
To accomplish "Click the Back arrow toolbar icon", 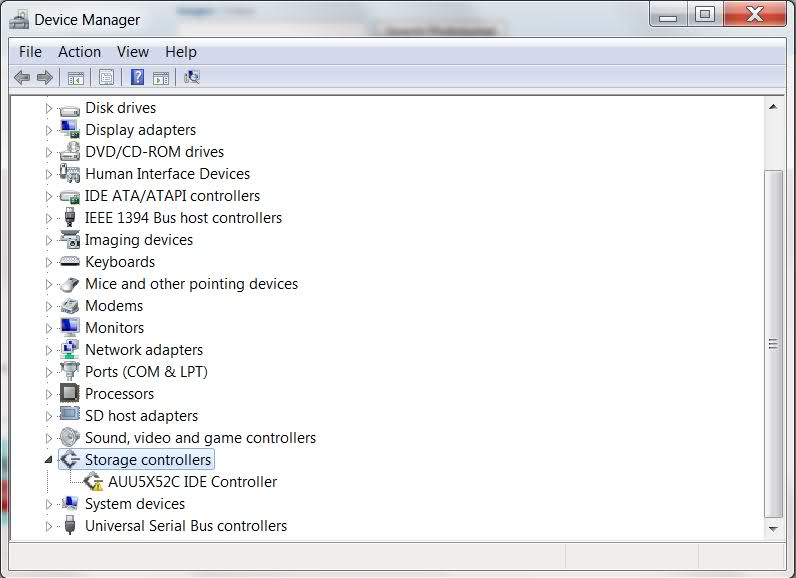I will click(21, 77).
